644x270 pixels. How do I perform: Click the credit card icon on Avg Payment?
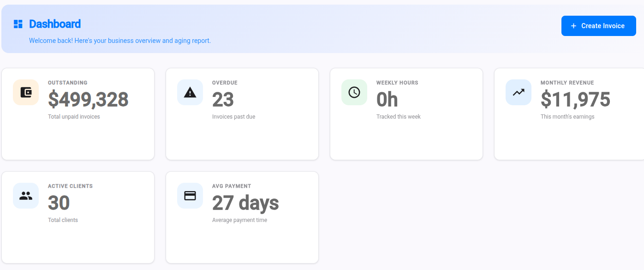(190, 196)
